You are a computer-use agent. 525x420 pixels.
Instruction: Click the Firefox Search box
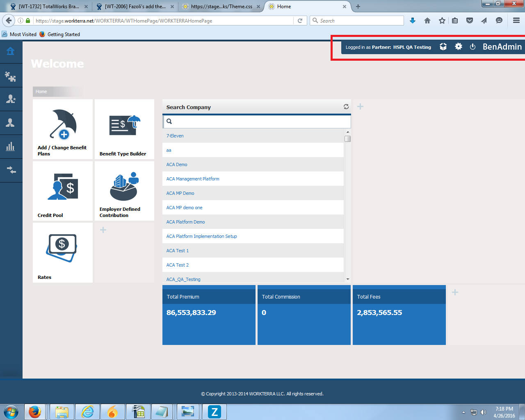(357, 21)
